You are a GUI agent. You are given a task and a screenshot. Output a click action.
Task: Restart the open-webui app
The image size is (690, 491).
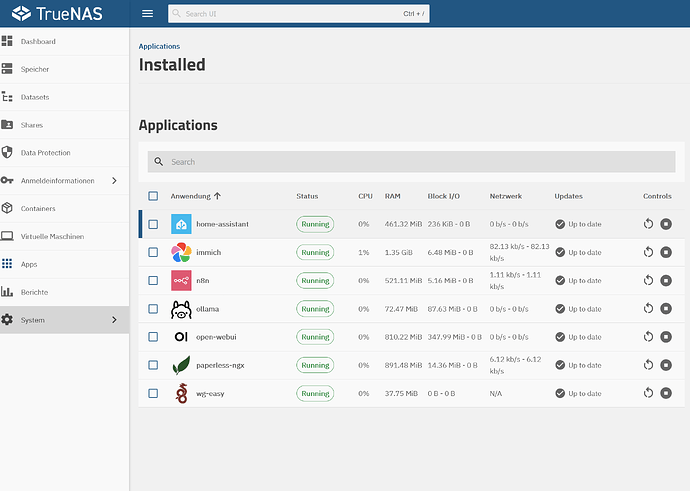click(x=648, y=337)
